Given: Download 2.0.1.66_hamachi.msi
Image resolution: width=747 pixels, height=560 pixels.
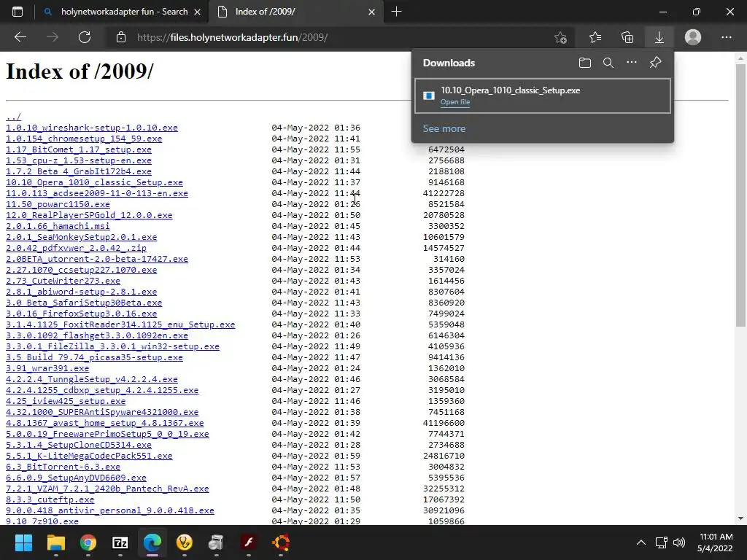Looking at the screenshot, I should pos(58,226).
